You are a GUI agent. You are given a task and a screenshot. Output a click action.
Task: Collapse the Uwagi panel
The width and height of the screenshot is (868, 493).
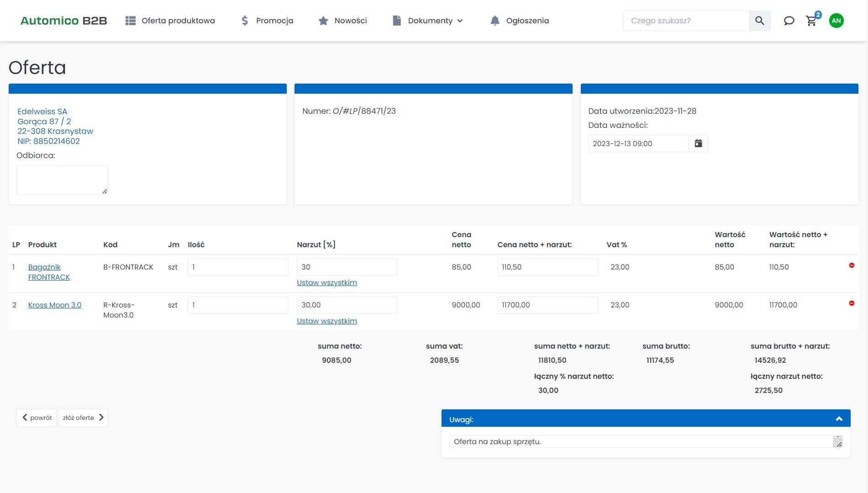pos(838,419)
